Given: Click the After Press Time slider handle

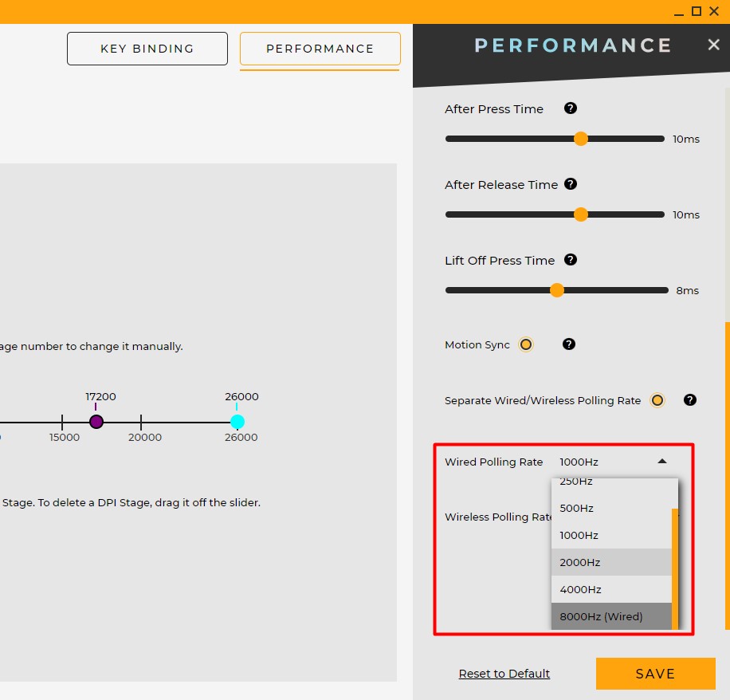Looking at the screenshot, I should (x=580, y=139).
